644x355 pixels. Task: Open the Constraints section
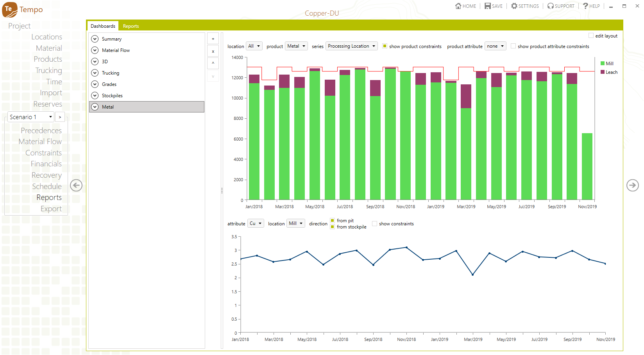(x=43, y=153)
